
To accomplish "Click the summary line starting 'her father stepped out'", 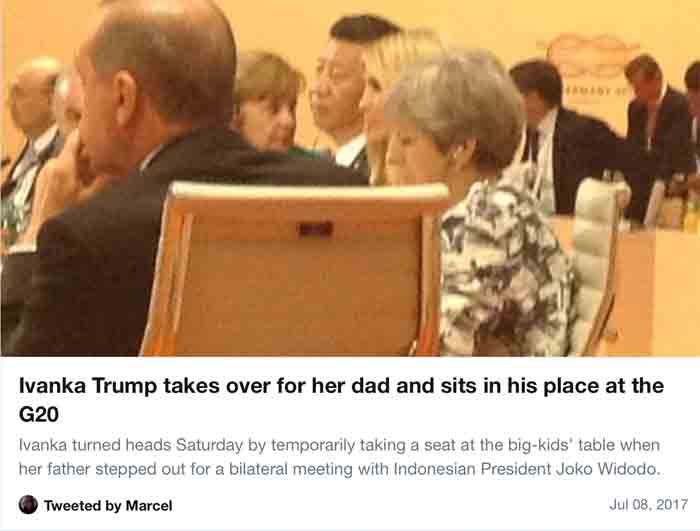I will click(339, 469).
